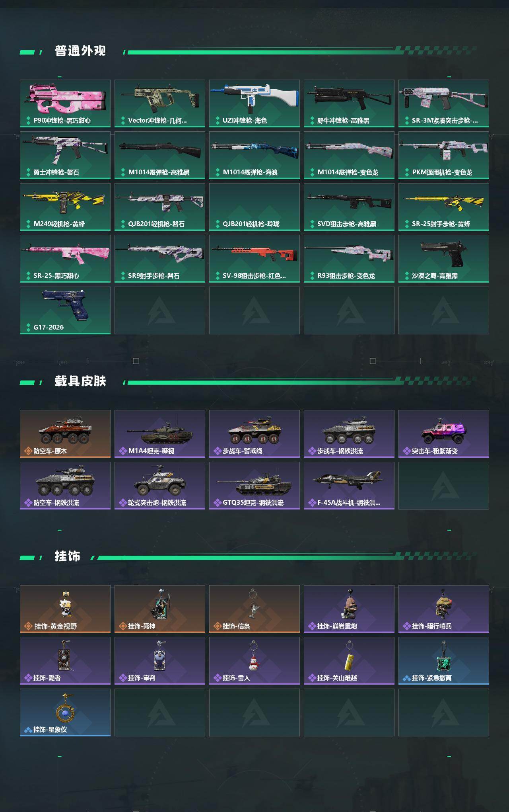
Task: Select the 挂饰-关山难越 yellow charm
Action: pyautogui.click(x=349, y=661)
